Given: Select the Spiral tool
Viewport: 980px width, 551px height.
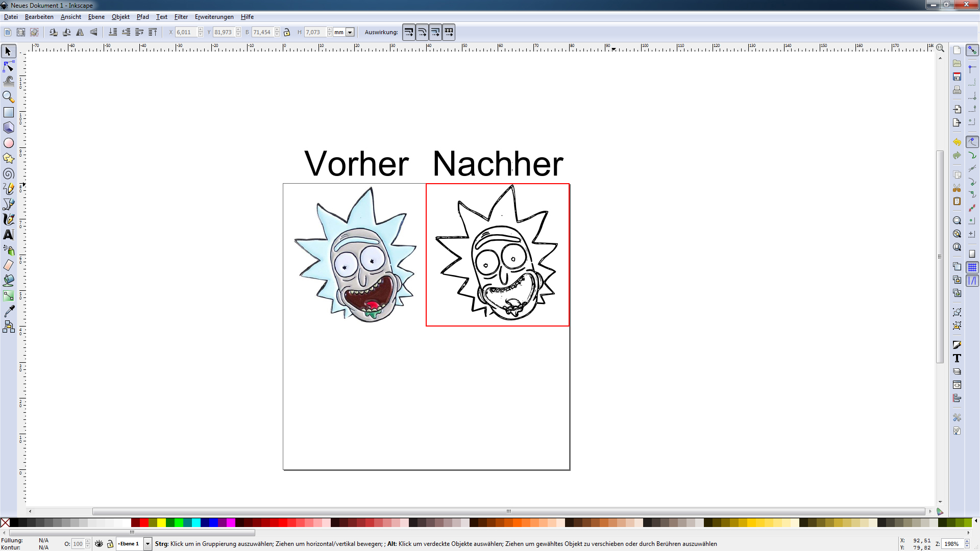Looking at the screenshot, I should click(x=8, y=174).
